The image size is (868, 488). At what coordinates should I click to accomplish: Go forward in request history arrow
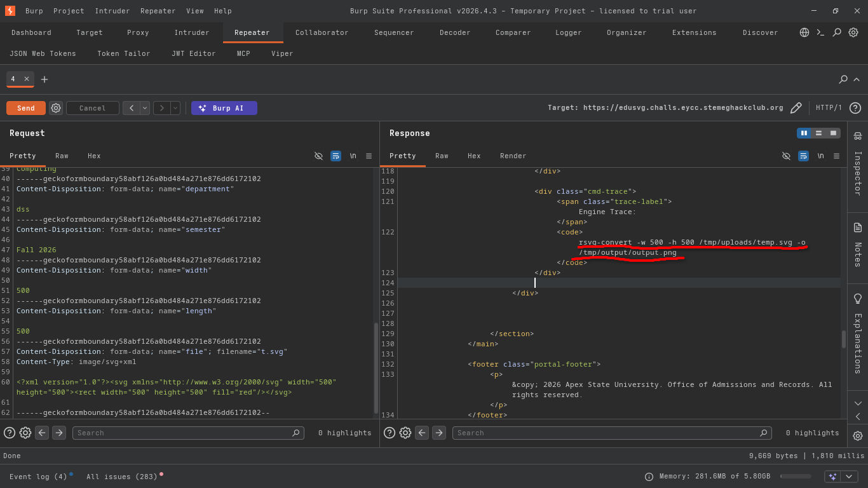[x=162, y=108]
